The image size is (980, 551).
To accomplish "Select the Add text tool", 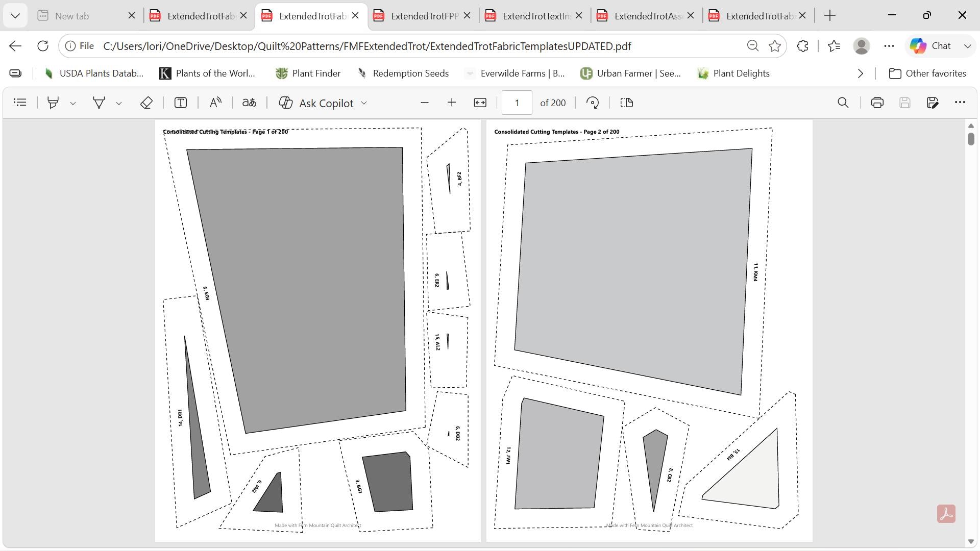I will (181, 103).
